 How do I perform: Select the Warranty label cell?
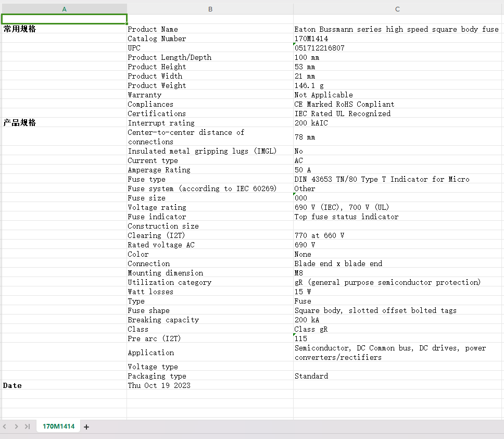click(x=210, y=94)
